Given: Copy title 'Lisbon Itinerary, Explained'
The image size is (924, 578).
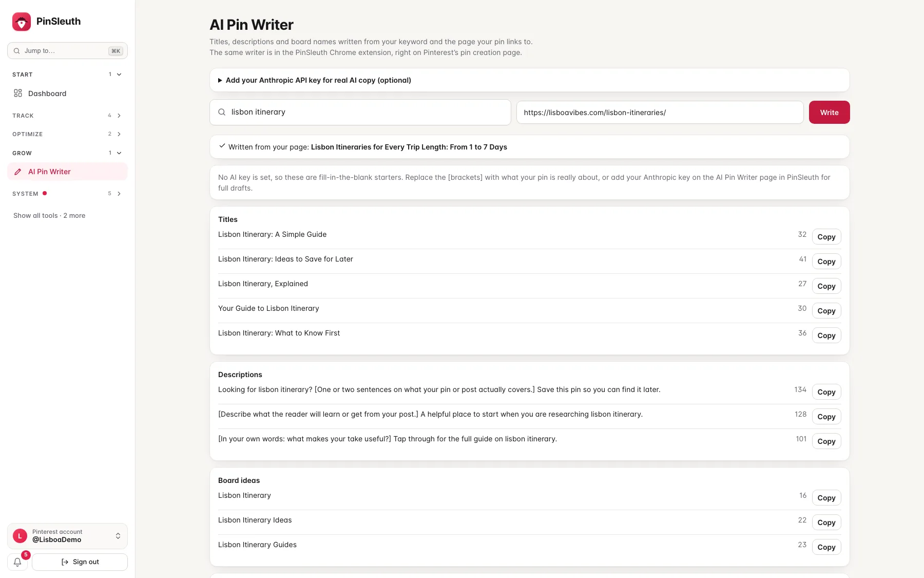Looking at the screenshot, I should click(x=826, y=286).
